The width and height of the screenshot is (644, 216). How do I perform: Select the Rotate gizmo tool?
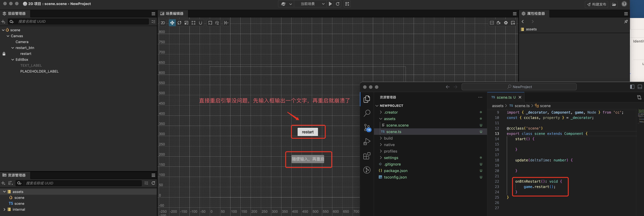(x=179, y=23)
